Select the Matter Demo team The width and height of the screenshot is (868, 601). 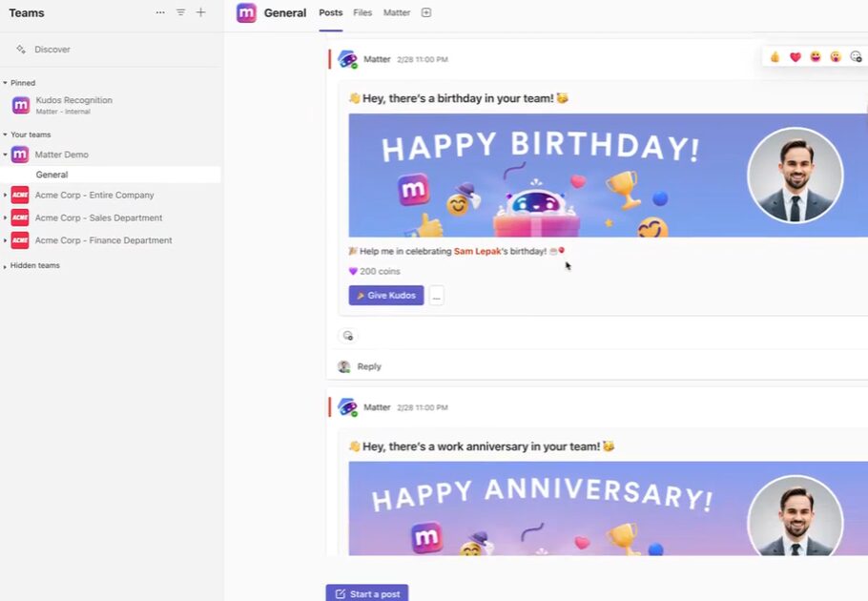pyautogui.click(x=61, y=155)
